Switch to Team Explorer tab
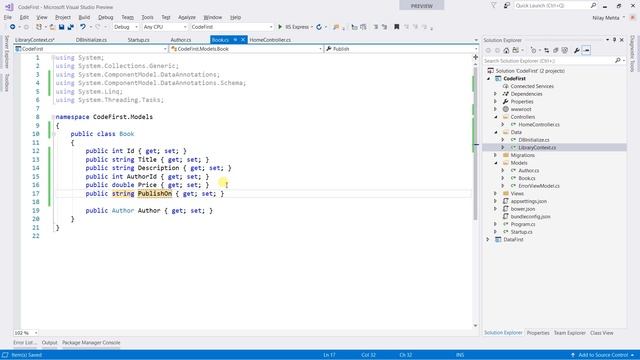This screenshot has height=360, width=640. (x=569, y=333)
